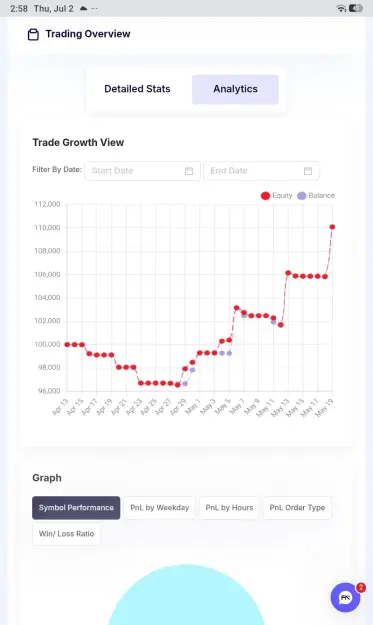This screenshot has height=625, width=373.
Task: Click the last equity point on May 19
Action: coord(332,227)
